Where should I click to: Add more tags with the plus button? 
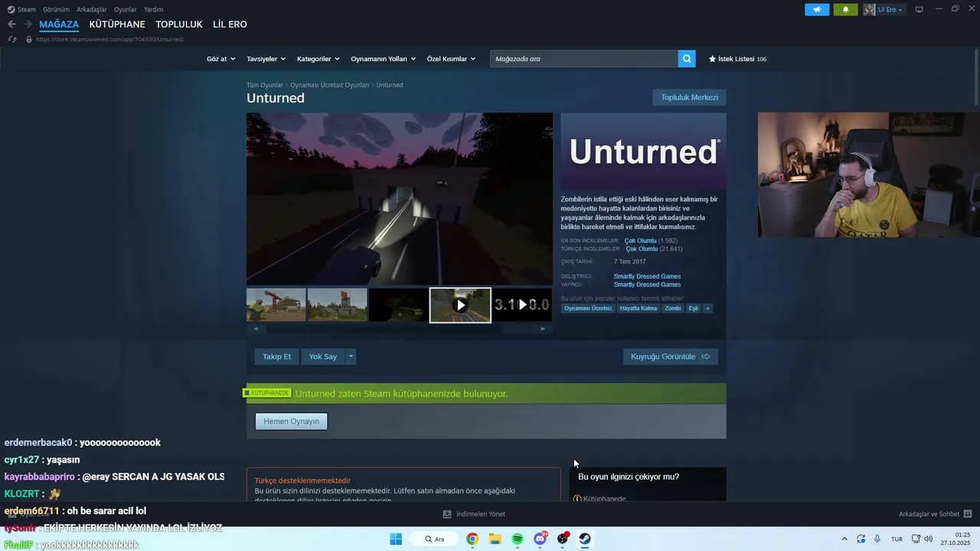707,308
